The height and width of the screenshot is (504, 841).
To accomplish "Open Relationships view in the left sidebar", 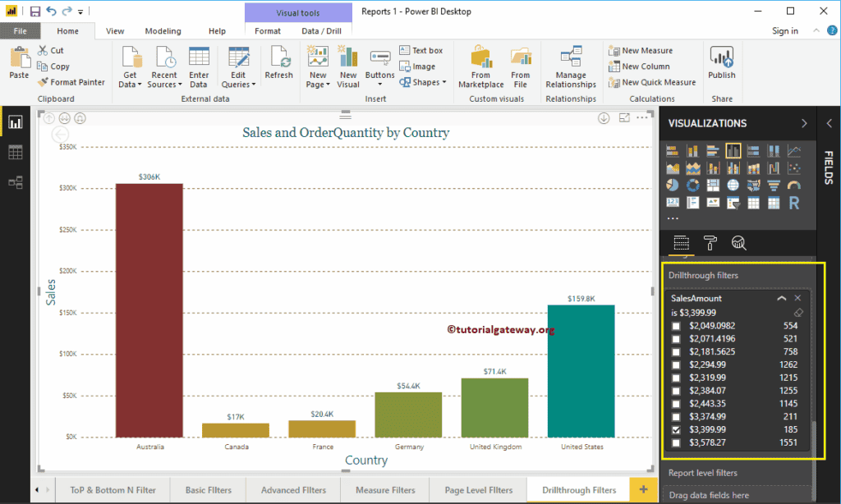I will tap(14, 182).
